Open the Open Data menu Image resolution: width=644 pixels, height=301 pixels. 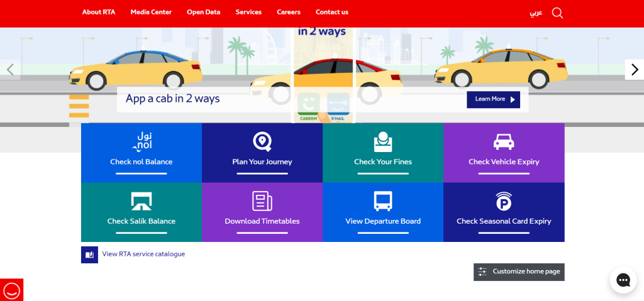(x=204, y=13)
